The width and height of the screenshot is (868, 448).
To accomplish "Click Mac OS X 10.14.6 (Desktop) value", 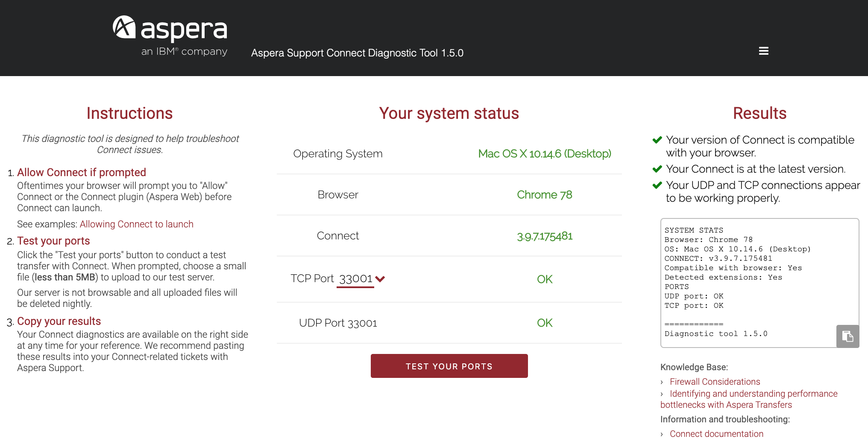I will pos(545,153).
